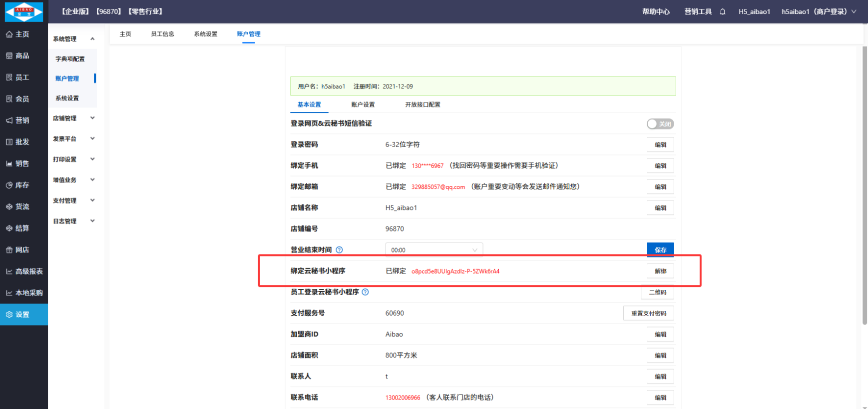Toggle 登录网页&云秘书短信验证 switch
The height and width of the screenshot is (409, 868).
click(660, 124)
